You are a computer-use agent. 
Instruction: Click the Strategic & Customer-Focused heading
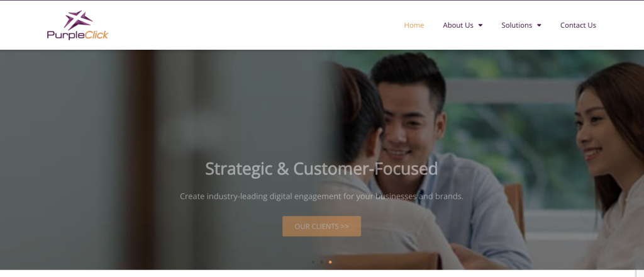(x=321, y=169)
